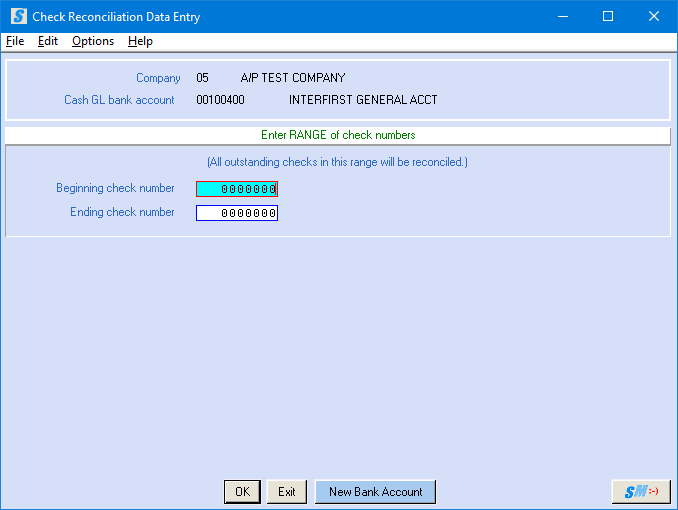Viewport: 678px width, 510px height.
Task: Click the Ending check number field
Action: click(x=237, y=213)
